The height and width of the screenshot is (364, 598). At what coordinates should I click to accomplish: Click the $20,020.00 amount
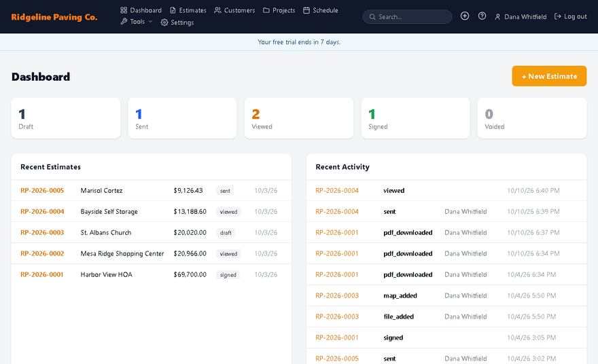[190, 232]
